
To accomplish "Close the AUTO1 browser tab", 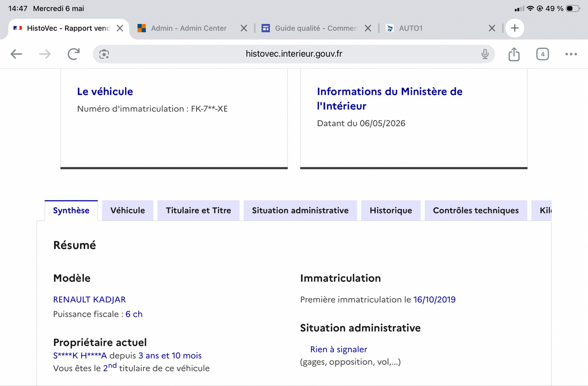I will tap(492, 28).
